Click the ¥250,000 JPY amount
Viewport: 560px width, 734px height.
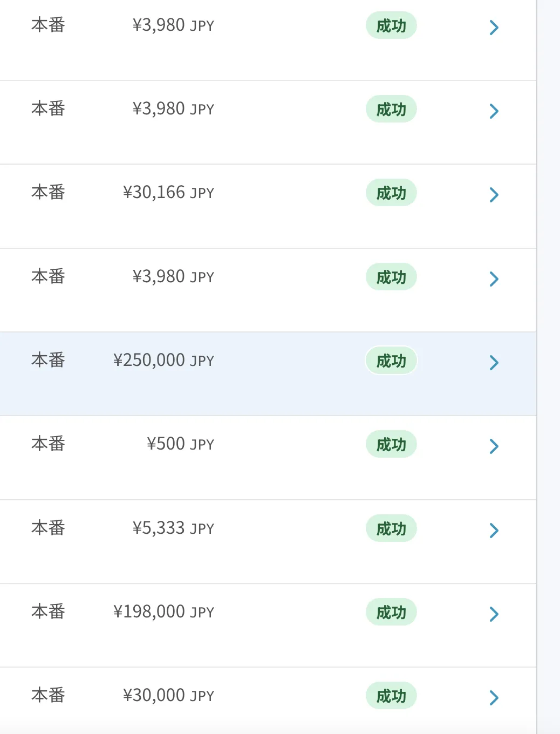(163, 360)
